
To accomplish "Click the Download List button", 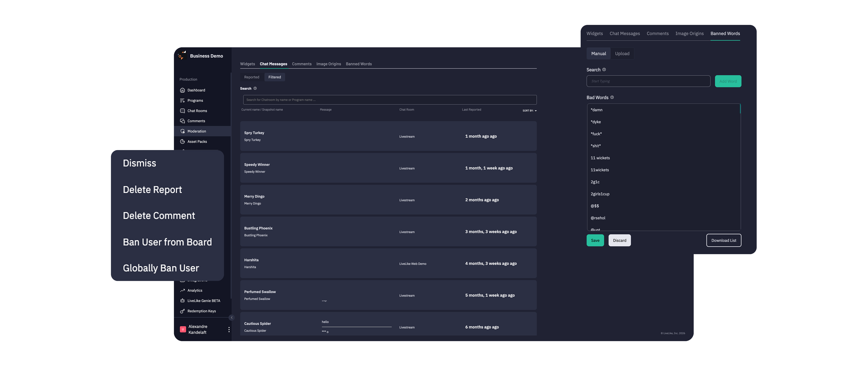I will click(723, 240).
